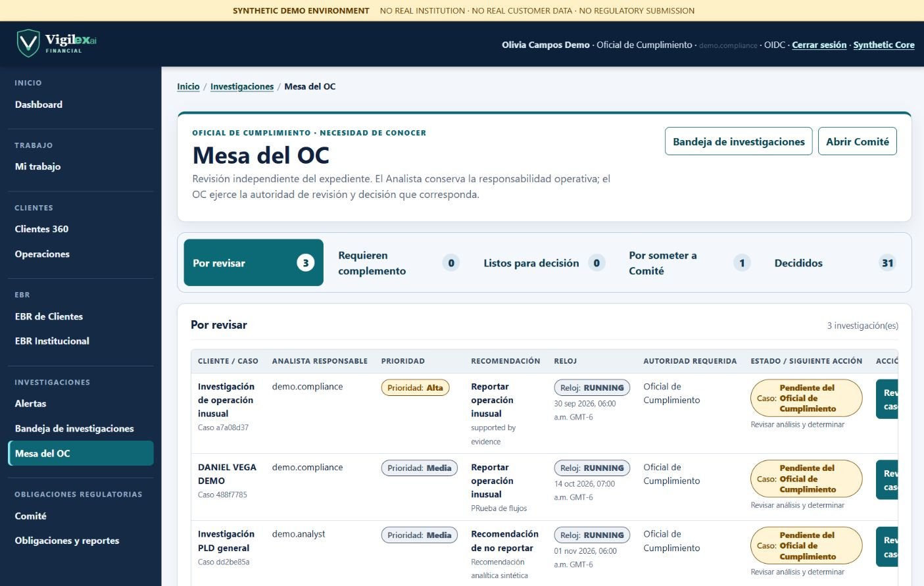
Task: Open Mi trabajo in sidebar
Action: click(x=37, y=166)
